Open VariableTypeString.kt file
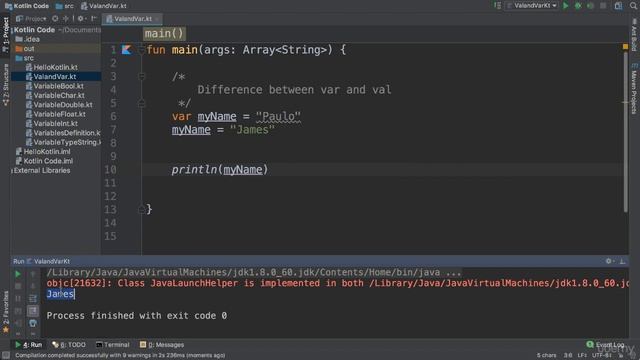640x360 pixels. (x=63, y=142)
